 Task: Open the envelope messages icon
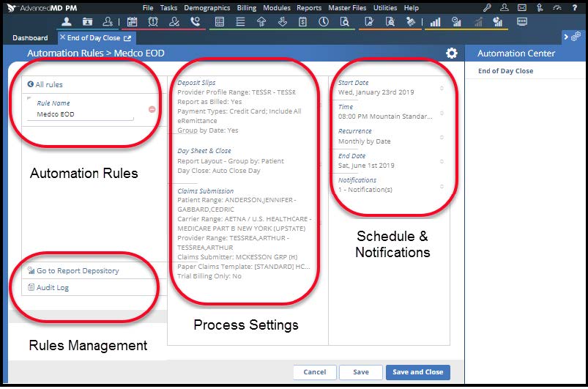(521, 7)
